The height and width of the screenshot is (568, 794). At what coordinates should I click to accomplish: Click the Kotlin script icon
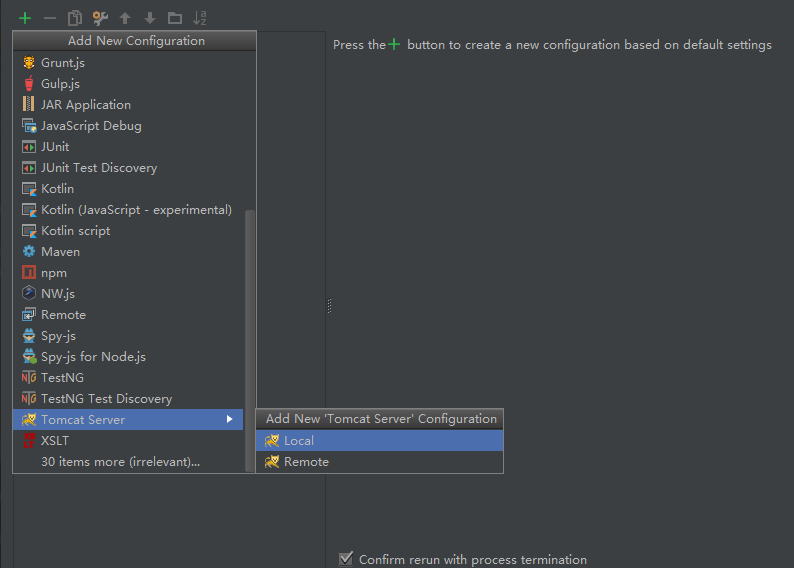29,231
